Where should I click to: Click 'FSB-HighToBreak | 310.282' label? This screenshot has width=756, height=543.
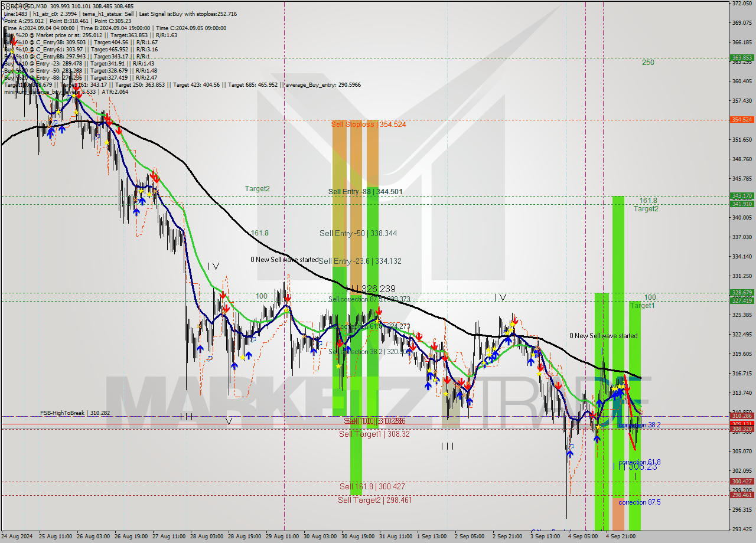[x=75, y=413]
